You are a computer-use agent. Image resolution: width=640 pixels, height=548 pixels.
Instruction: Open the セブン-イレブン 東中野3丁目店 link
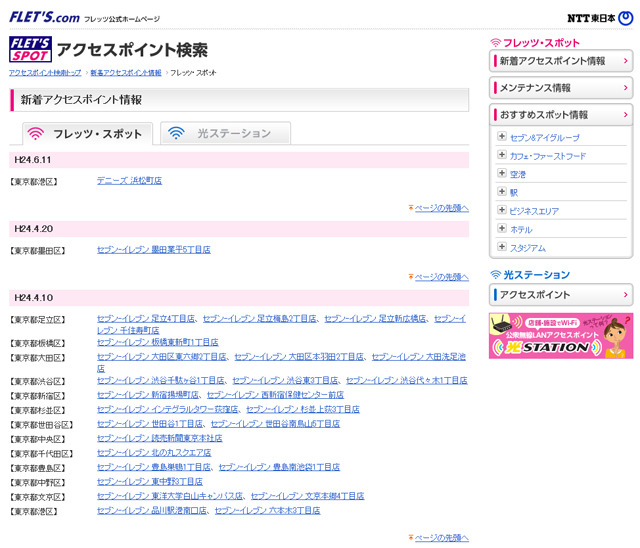pos(150,481)
